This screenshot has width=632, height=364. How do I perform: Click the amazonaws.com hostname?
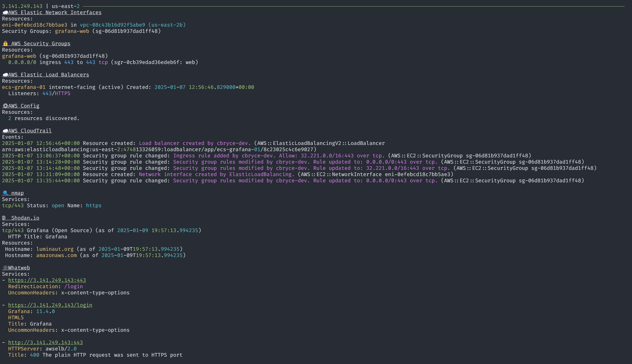[56, 255]
